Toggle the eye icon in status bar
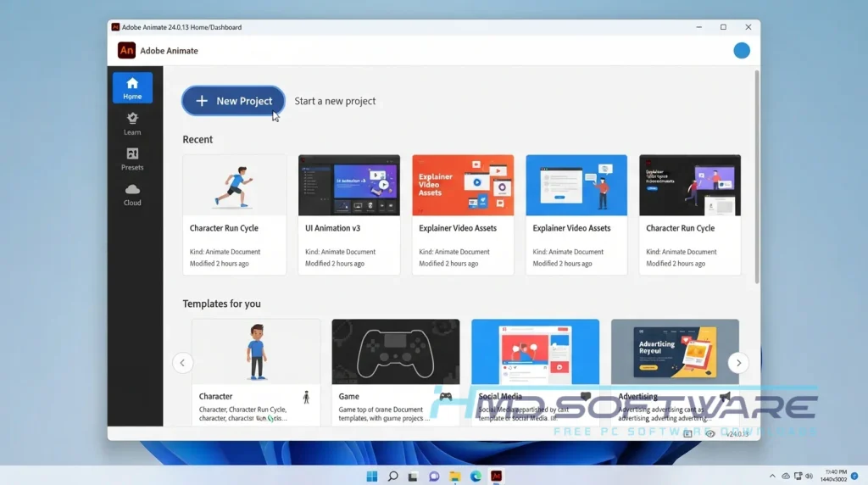Image resolution: width=868 pixels, height=485 pixels. tap(710, 433)
